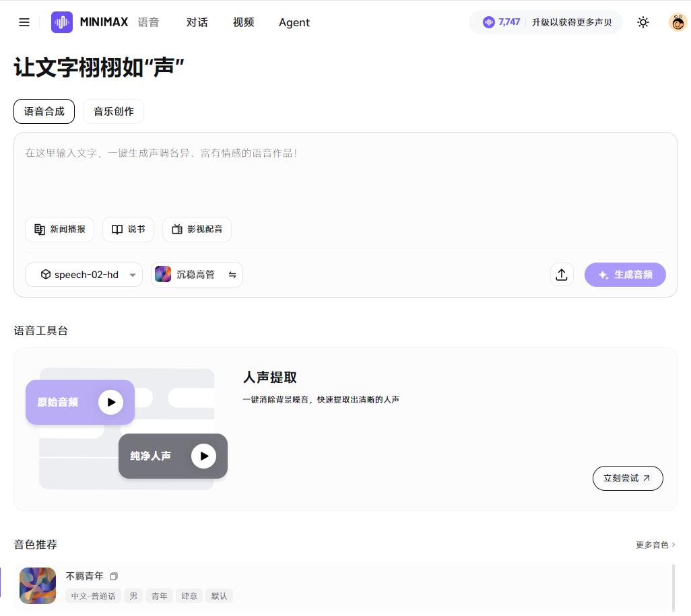
Task: Click the voice list scrollbar
Action: (x=673, y=588)
